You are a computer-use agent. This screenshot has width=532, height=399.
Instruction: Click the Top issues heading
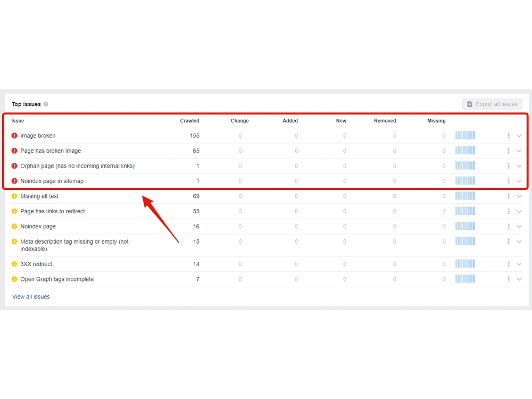click(x=26, y=104)
